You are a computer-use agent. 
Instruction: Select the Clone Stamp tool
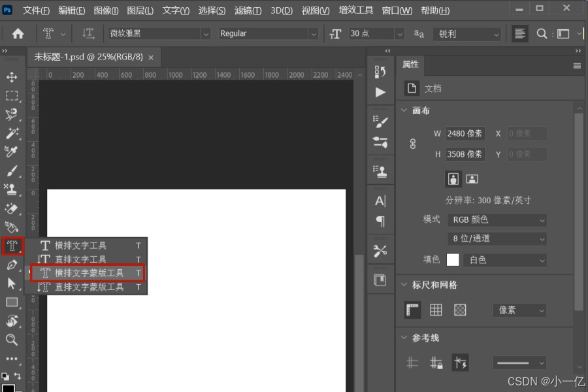coord(12,190)
